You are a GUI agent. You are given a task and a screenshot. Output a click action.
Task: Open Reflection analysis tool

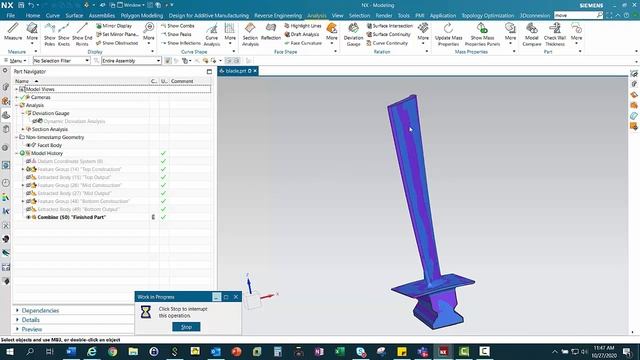[271, 31]
